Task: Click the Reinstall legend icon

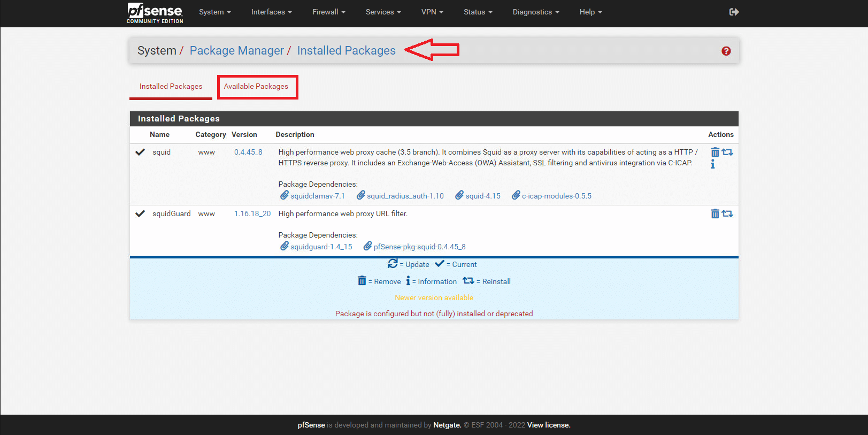Action: pyautogui.click(x=468, y=281)
